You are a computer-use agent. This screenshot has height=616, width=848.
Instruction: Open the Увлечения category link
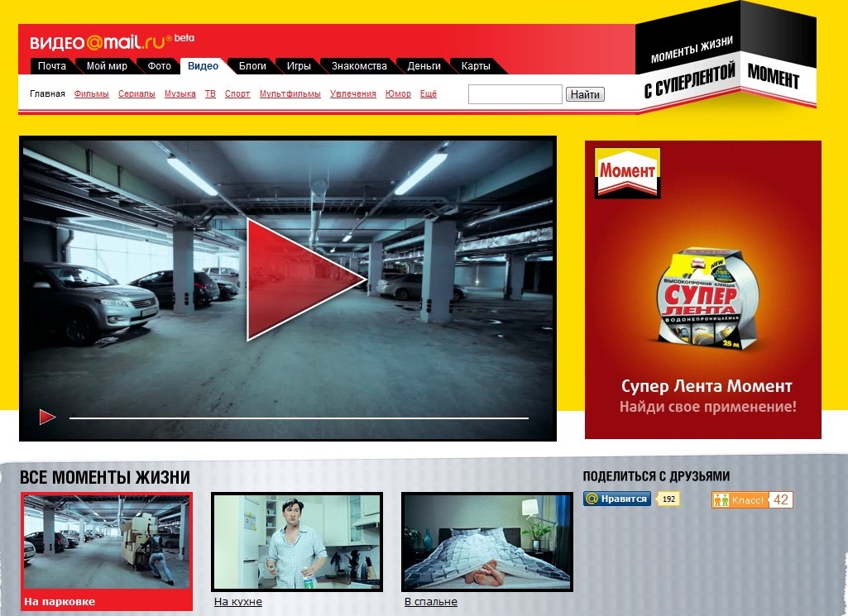coord(353,93)
